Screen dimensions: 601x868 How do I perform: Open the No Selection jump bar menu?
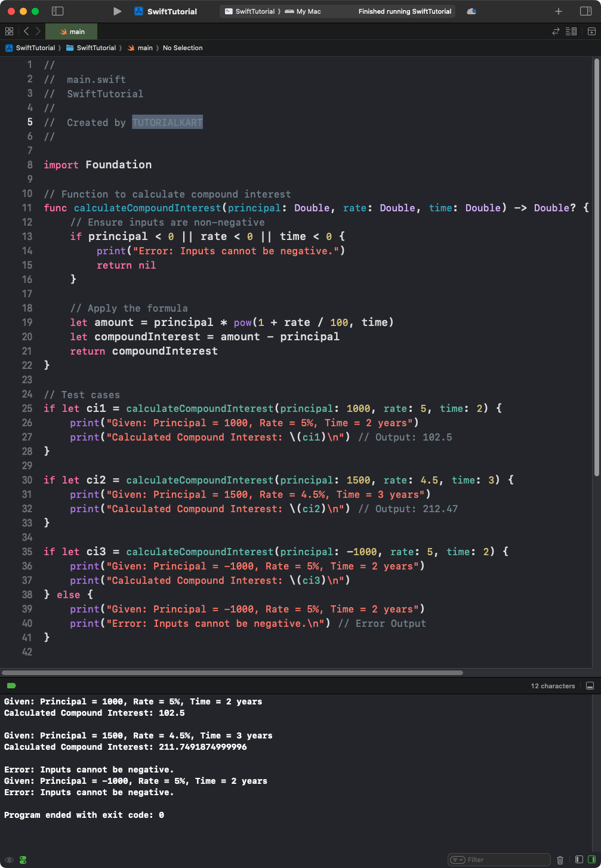point(183,48)
